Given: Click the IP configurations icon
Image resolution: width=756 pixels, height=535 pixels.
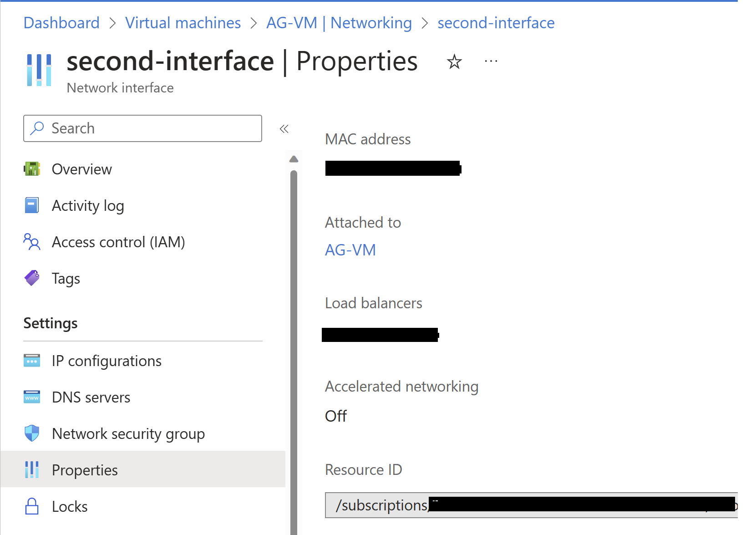Looking at the screenshot, I should 32,361.
